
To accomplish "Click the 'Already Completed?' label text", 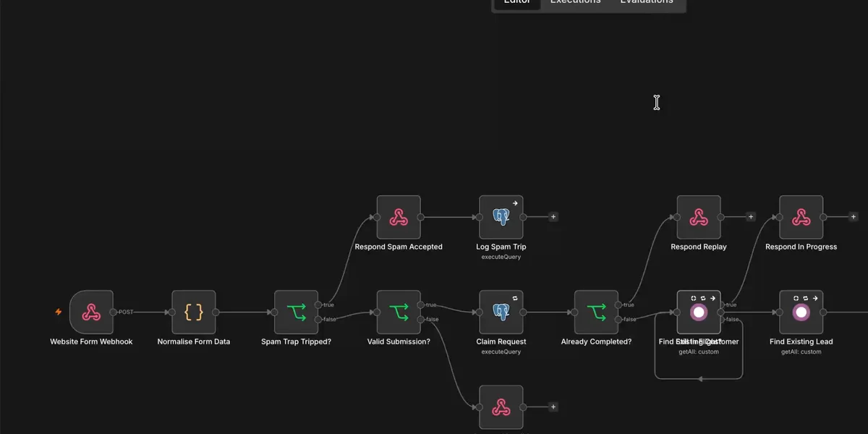I will point(597,341).
